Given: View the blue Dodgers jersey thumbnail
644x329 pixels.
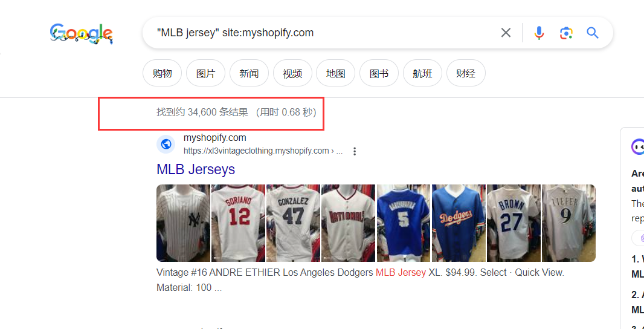Looking at the screenshot, I should tap(459, 223).
